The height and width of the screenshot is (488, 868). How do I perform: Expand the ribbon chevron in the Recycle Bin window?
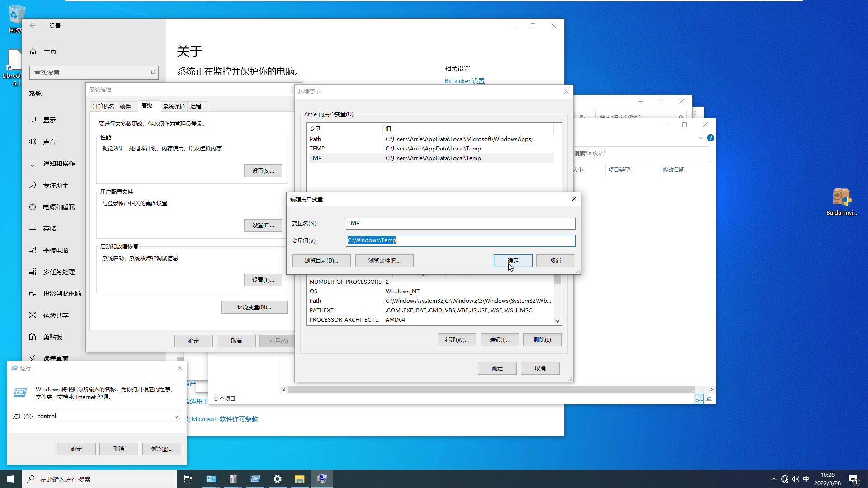(701, 138)
